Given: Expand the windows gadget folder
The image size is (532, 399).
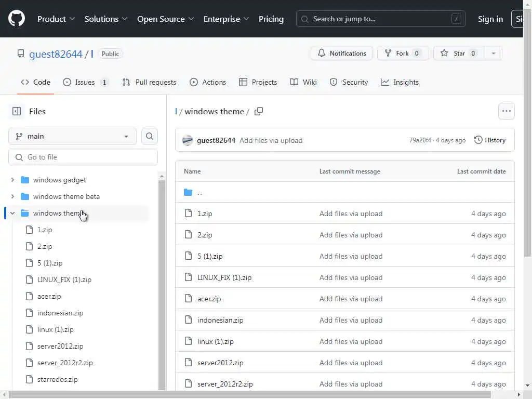Looking at the screenshot, I should click(x=12, y=180).
